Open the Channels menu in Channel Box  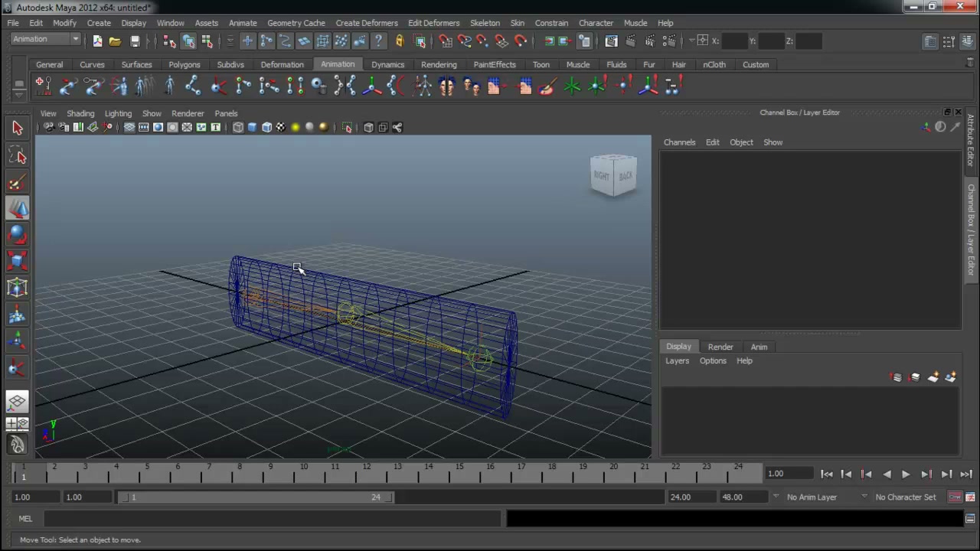[x=679, y=142]
